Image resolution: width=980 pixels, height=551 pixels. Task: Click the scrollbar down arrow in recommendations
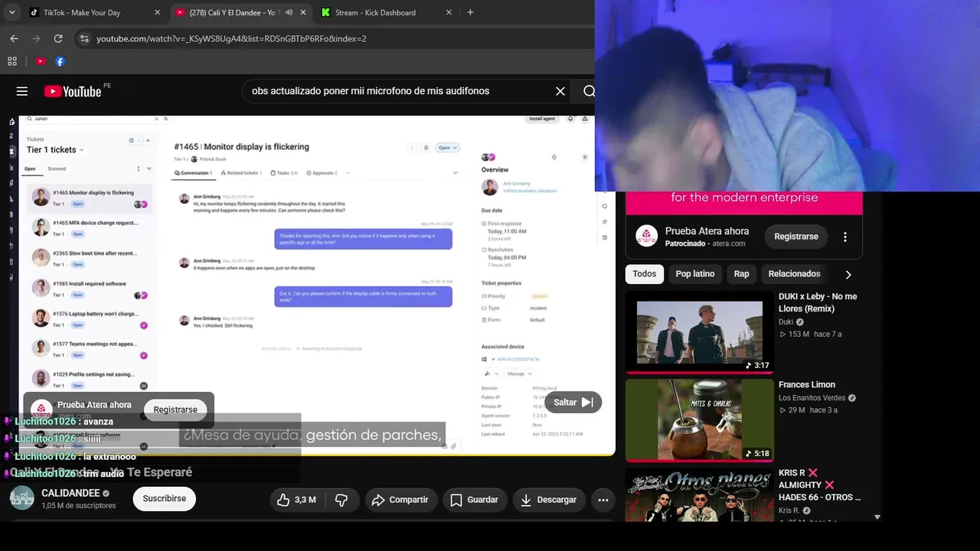877,517
